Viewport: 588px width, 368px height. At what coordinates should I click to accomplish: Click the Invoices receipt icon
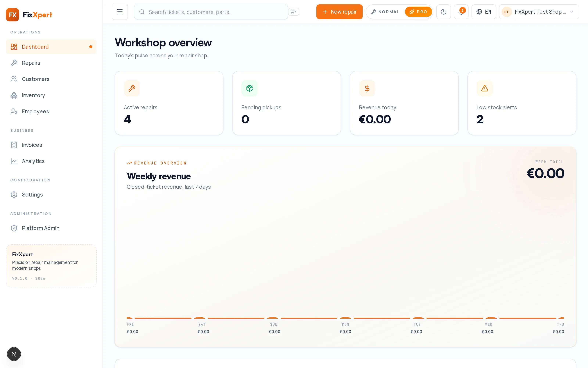click(x=14, y=145)
